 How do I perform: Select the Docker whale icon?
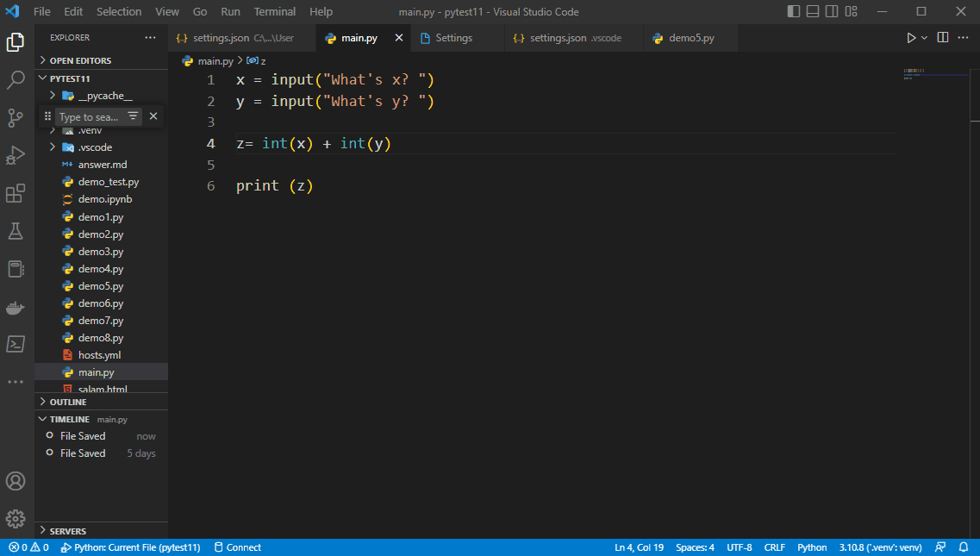tap(16, 306)
